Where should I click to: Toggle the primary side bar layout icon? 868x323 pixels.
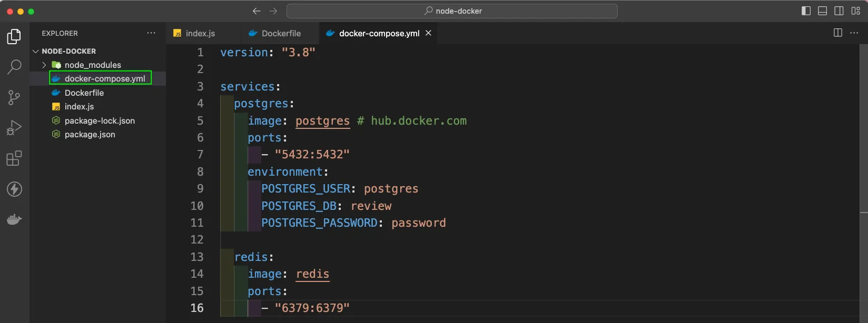[806, 11]
